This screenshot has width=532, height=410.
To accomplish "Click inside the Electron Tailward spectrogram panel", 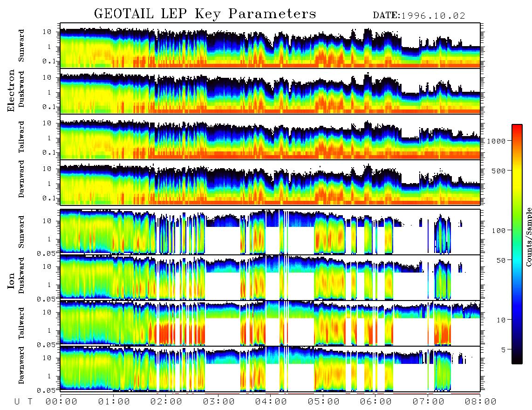I will point(270,137).
